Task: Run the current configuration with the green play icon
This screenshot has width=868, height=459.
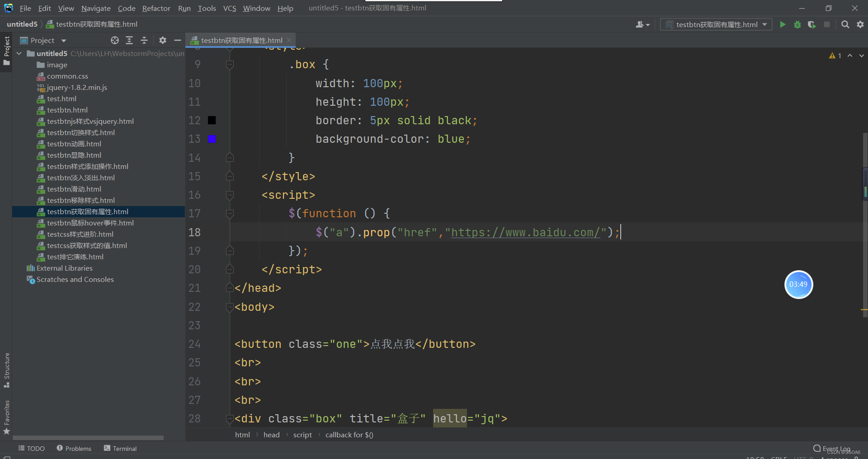Action: click(x=783, y=24)
